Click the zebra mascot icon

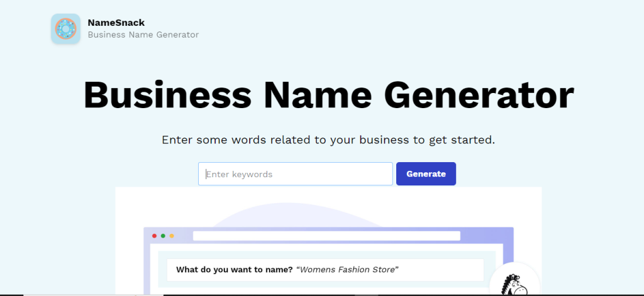pyautogui.click(x=515, y=282)
